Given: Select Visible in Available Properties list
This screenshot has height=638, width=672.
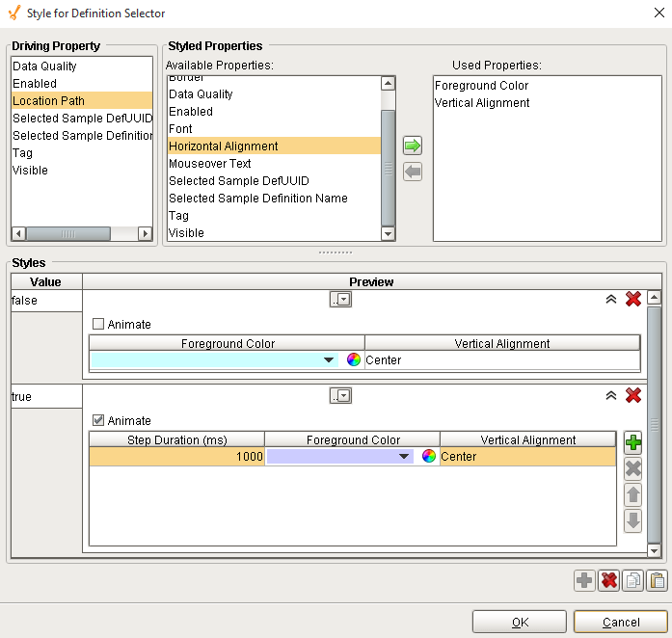Looking at the screenshot, I should coord(274,232).
